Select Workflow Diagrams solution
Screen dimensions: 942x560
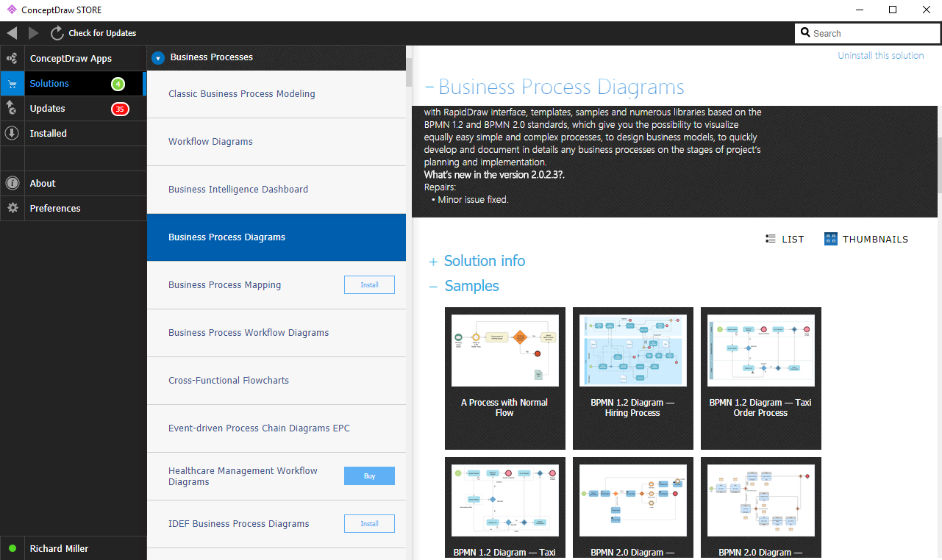(x=276, y=142)
